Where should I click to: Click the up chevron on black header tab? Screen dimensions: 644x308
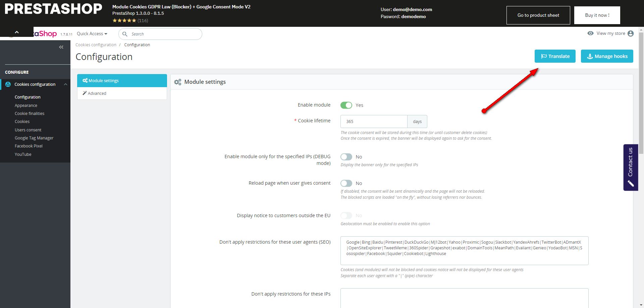tap(17, 32)
